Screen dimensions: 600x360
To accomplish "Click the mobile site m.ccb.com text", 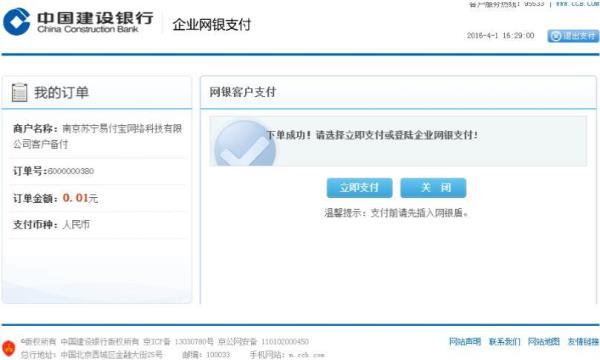I will 287,355.
